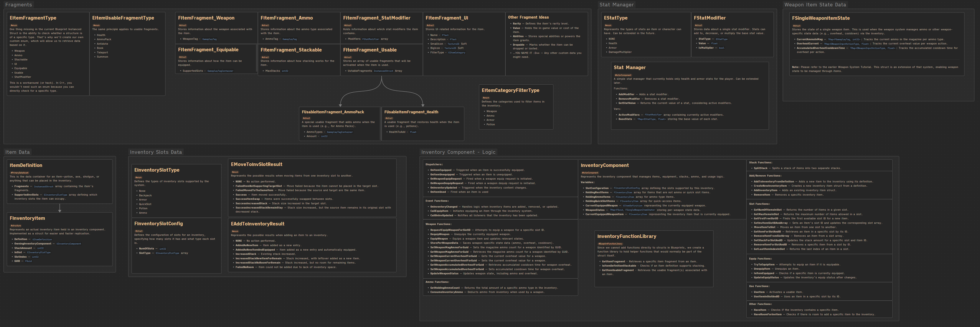Click the #BlueprintFunctionLibrary tag under InventoryFunctionLibrary
The width and height of the screenshot is (980, 327).
pyautogui.click(x=610, y=244)
